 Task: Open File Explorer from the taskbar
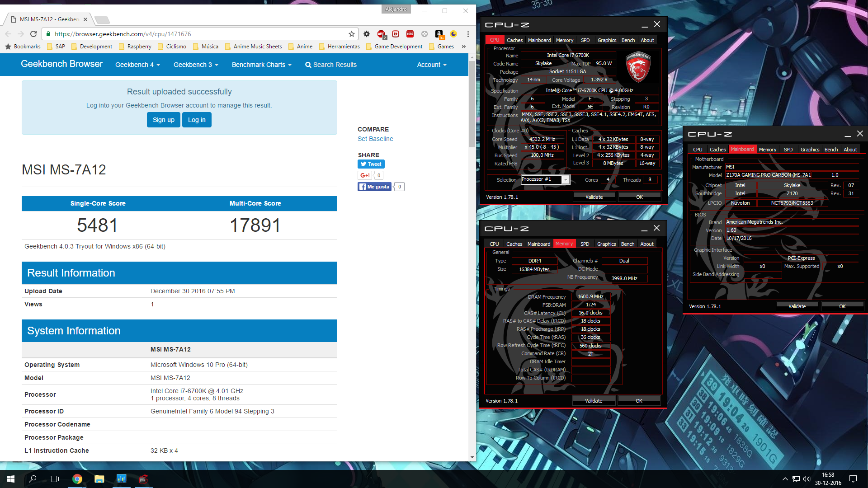point(99,479)
